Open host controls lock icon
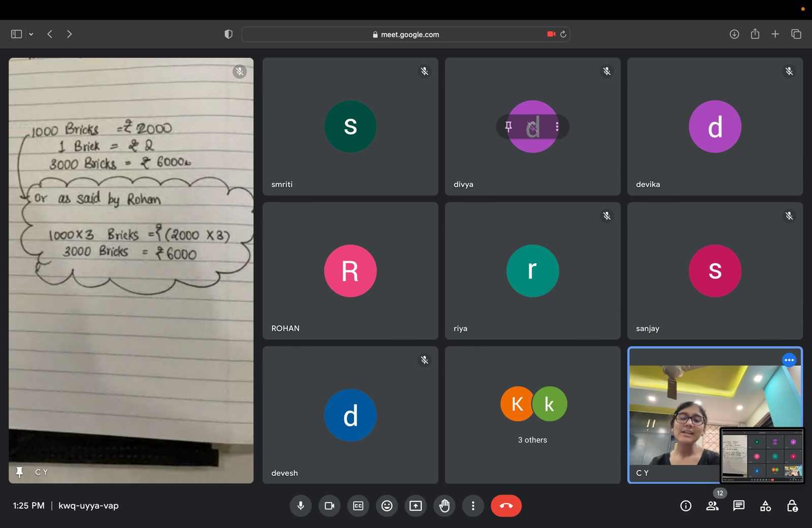Image resolution: width=812 pixels, height=528 pixels. [792, 506]
